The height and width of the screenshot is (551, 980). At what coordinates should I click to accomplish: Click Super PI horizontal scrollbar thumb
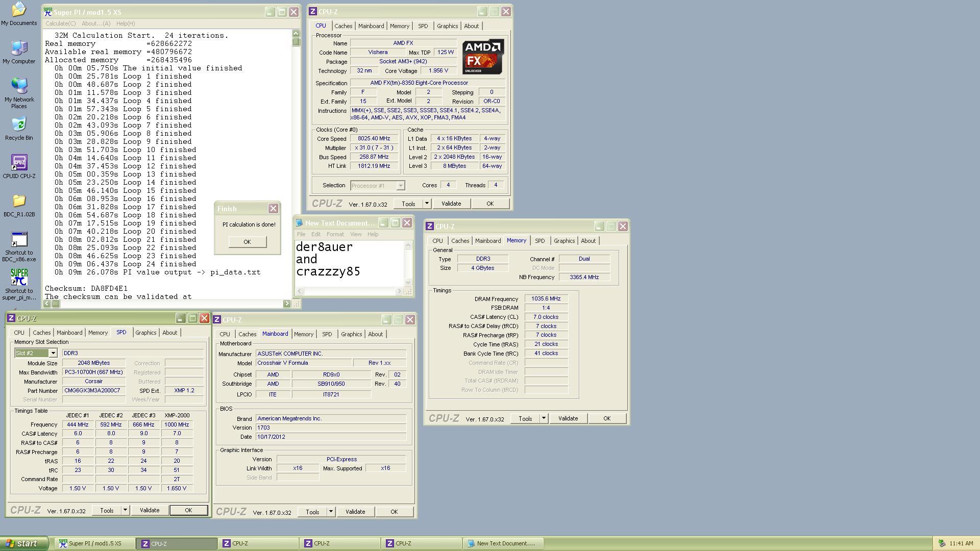click(56, 304)
